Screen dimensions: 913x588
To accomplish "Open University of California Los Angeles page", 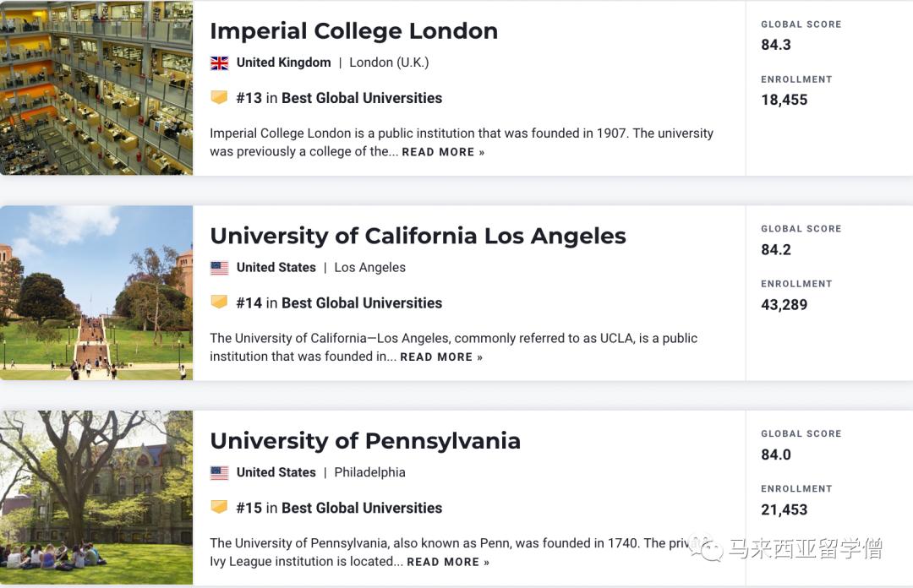I will point(418,236).
